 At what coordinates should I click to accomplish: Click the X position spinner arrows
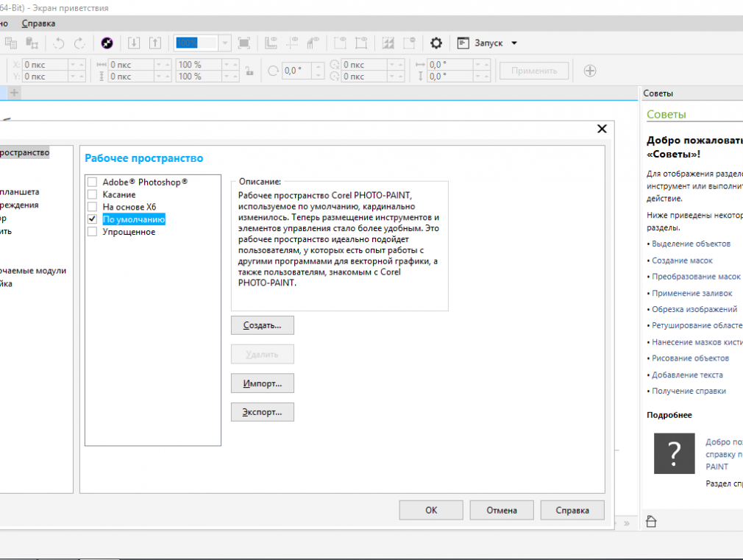[77, 65]
